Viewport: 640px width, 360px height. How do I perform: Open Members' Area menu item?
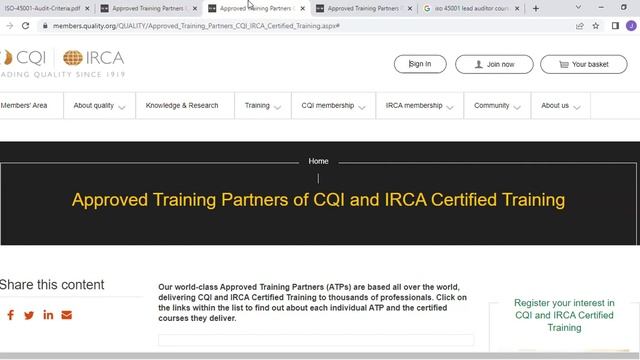click(x=24, y=105)
